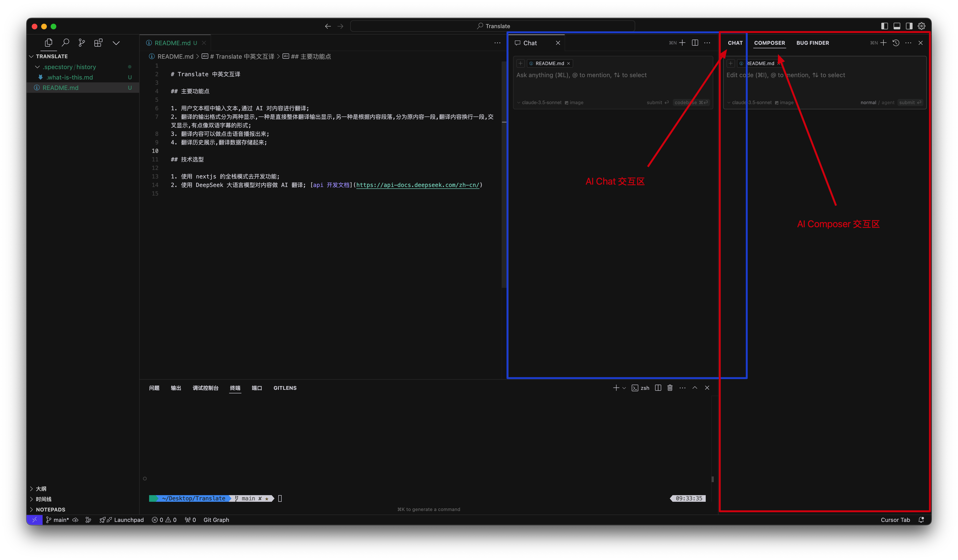Image resolution: width=958 pixels, height=560 pixels.
Task: Open the Extensions view icon
Action: (x=98, y=43)
